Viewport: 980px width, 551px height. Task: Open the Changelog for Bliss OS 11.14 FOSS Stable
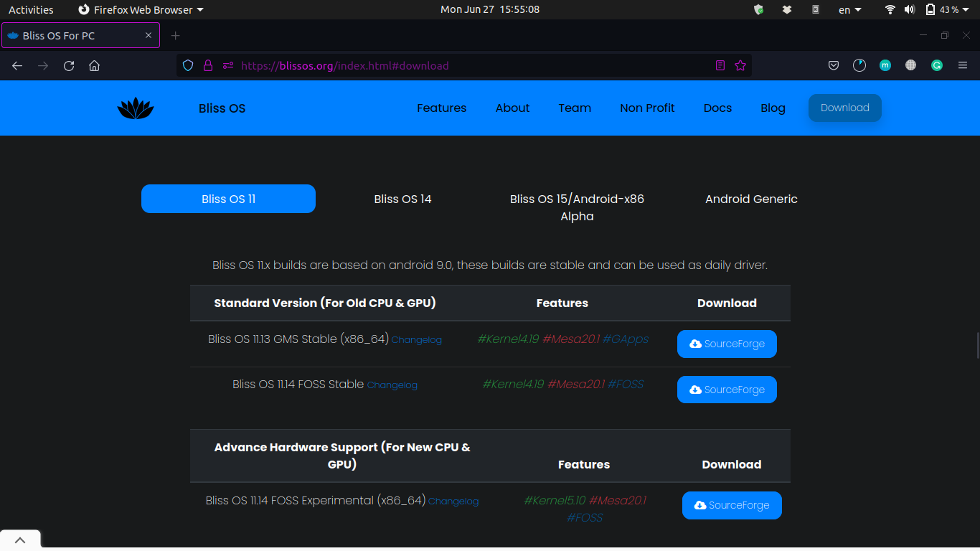392,385
